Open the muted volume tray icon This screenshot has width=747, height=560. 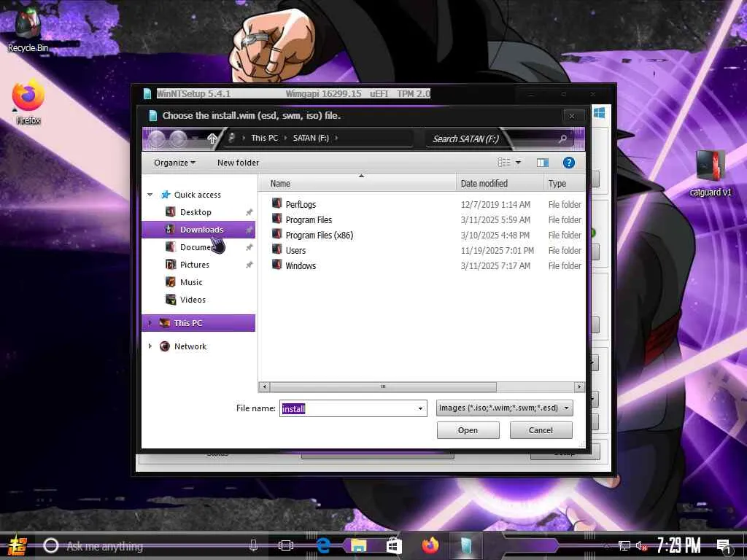[x=642, y=546]
